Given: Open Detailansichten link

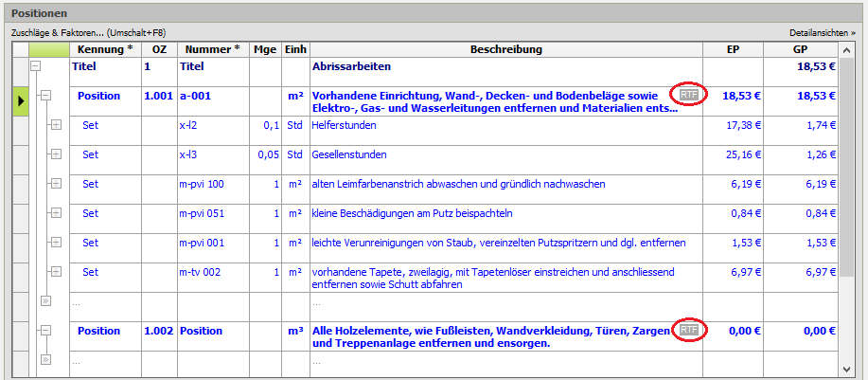Looking at the screenshot, I should coord(823,33).
